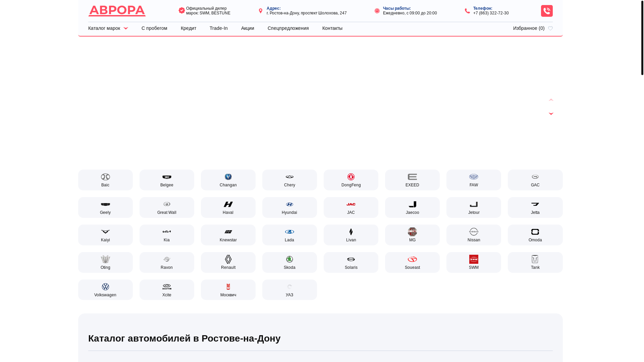
Task: Choose the EXEED brand logo
Action: pyautogui.click(x=412, y=177)
